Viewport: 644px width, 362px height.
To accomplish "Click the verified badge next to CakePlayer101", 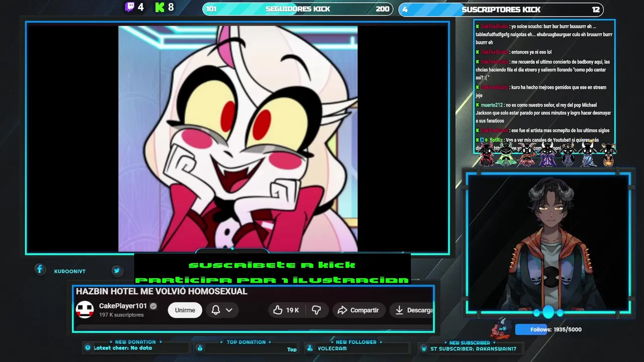I will click(x=153, y=306).
